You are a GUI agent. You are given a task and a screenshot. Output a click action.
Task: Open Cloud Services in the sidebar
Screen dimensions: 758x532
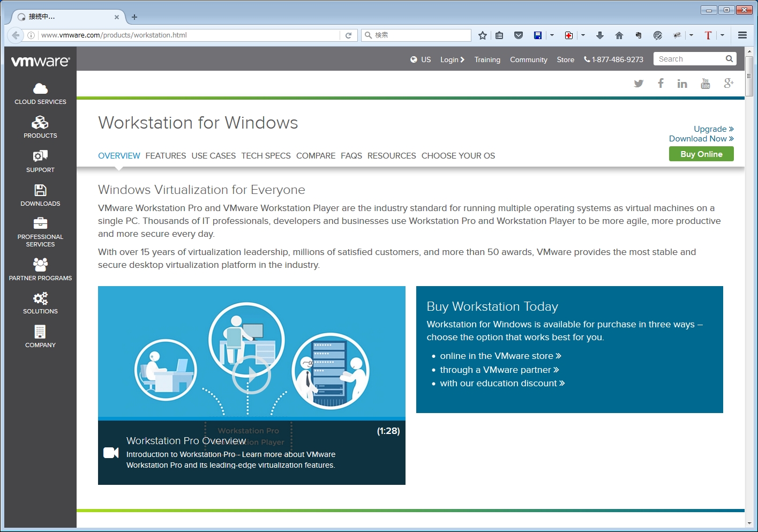point(40,94)
